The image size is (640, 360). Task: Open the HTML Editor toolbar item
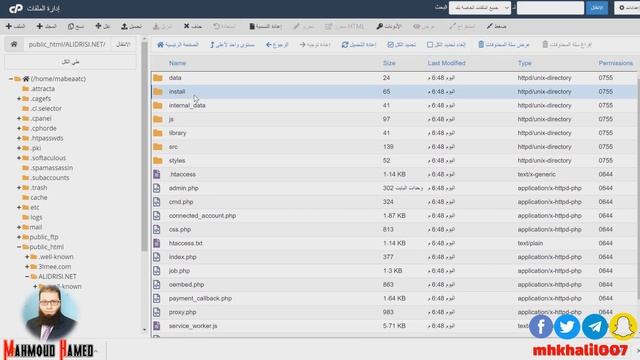(x=344, y=27)
